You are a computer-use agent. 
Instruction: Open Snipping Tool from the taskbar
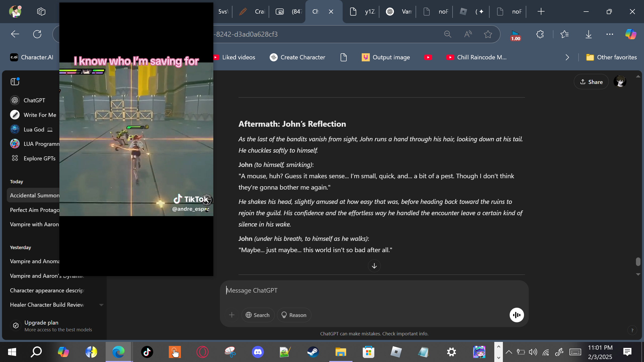tap(230, 352)
